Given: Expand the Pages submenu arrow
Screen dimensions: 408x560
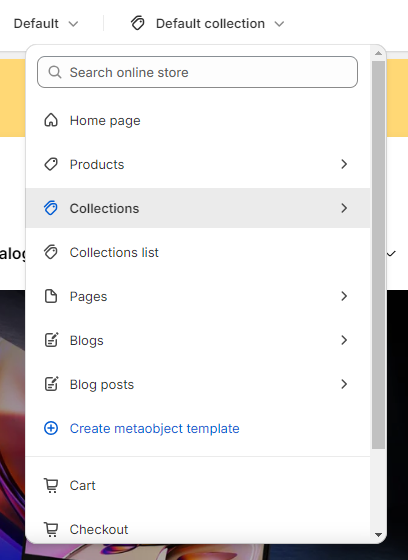Looking at the screenshot, I should [x=344, y=296].
